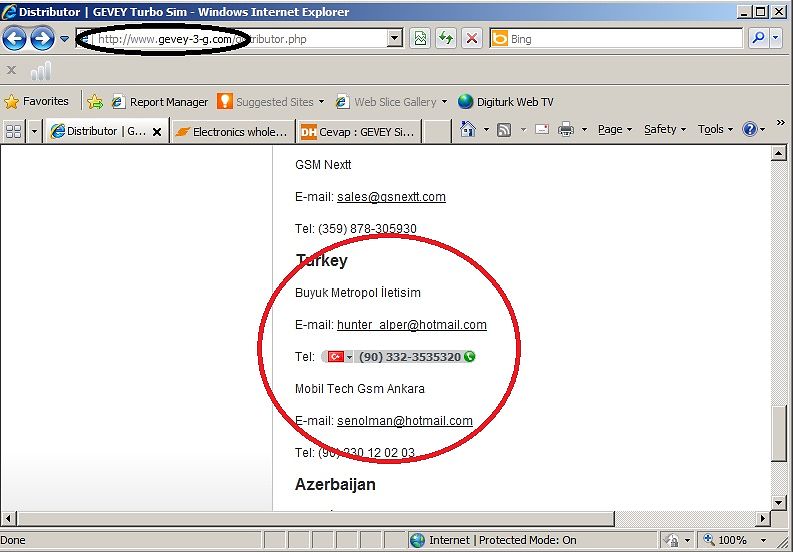
Task: Switch to the Electronics wholesale tab
Action: [231, 131]
